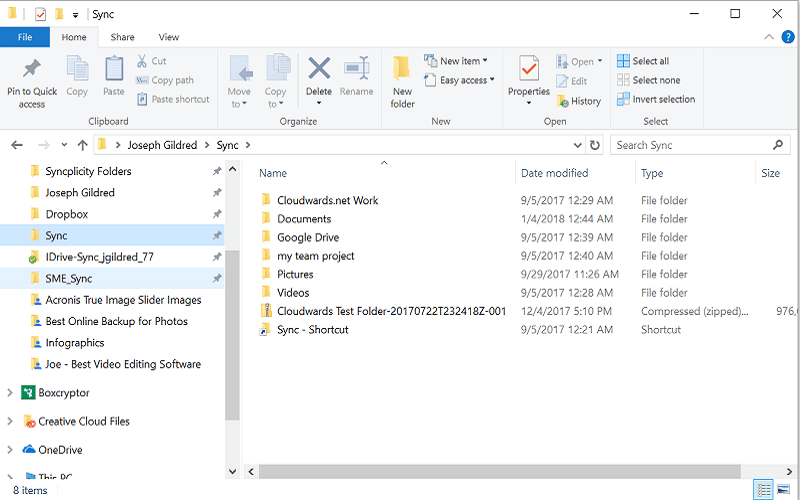Image resolution: width=800 pixels, height=500 pixels.
Task: Customize Quick Access Toolbar dropdown
Action: pos(76,15)
